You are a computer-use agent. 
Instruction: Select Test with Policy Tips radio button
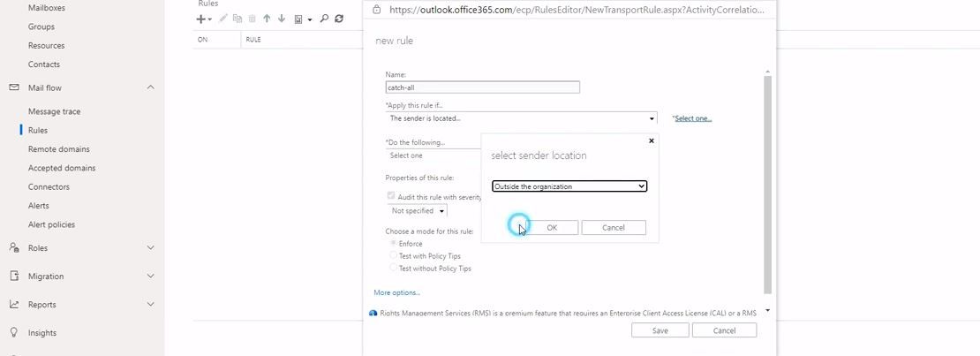click(393, 255)
